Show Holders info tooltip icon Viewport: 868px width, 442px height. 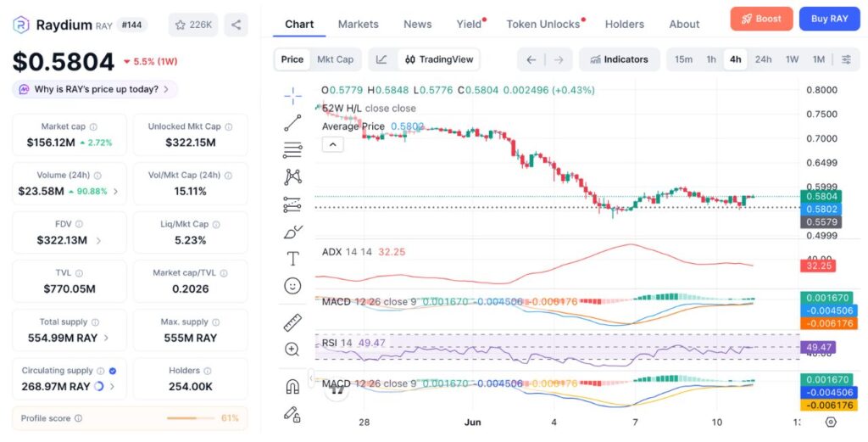[x=208, y=371]
